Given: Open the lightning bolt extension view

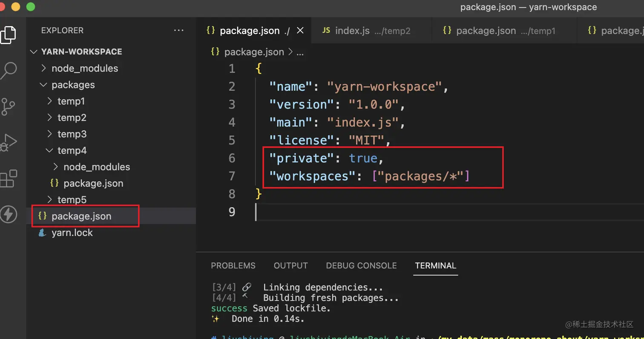Looking at the screenshot, I should coord(8,214).
